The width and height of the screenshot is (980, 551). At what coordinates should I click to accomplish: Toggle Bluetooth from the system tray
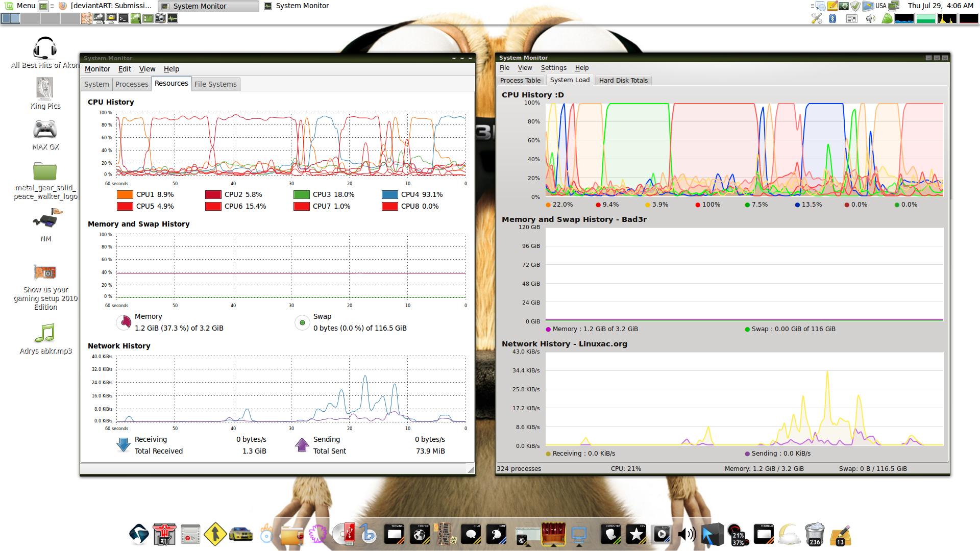832,18
